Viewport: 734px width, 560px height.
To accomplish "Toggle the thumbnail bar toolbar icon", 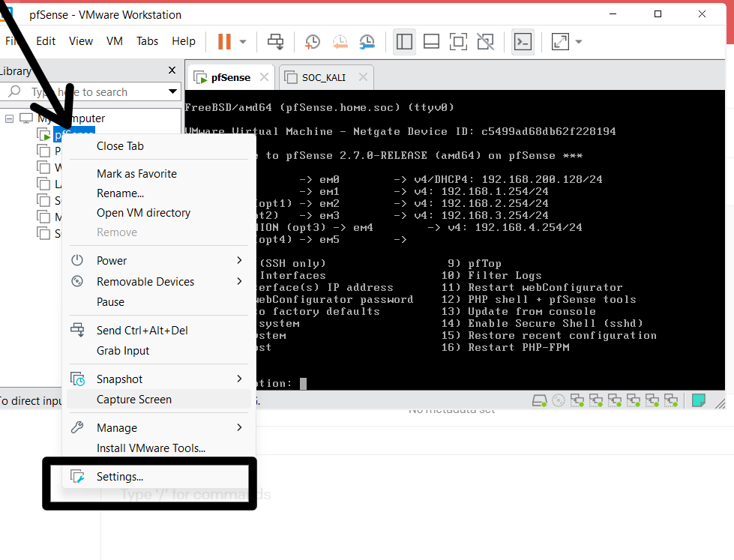I will pos(431,42).
